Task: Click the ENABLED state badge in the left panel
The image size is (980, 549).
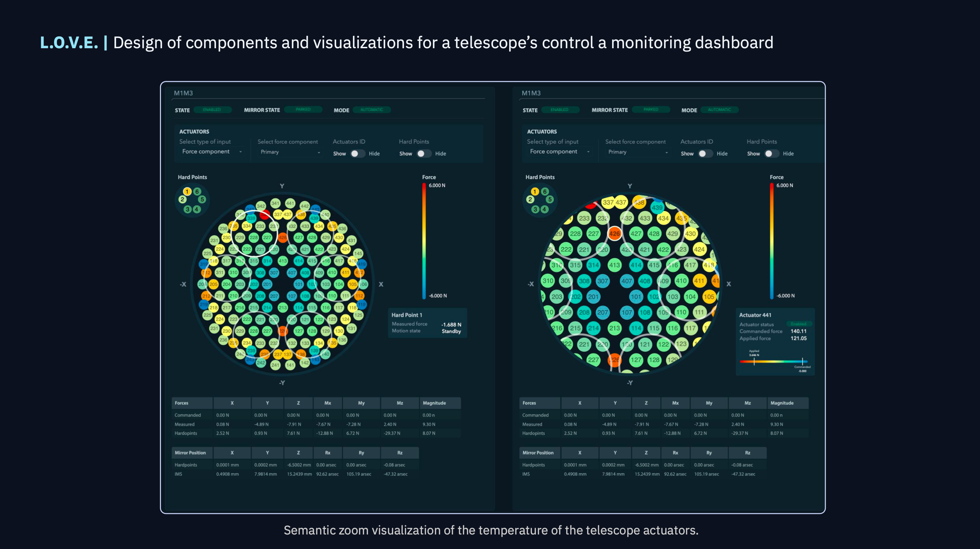Action: (212, 110)
